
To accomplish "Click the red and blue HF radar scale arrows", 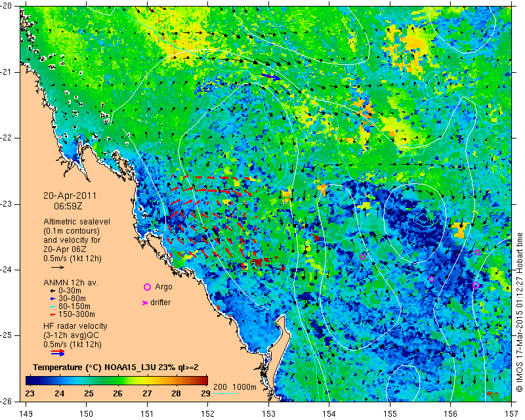I will click(58, 352).
